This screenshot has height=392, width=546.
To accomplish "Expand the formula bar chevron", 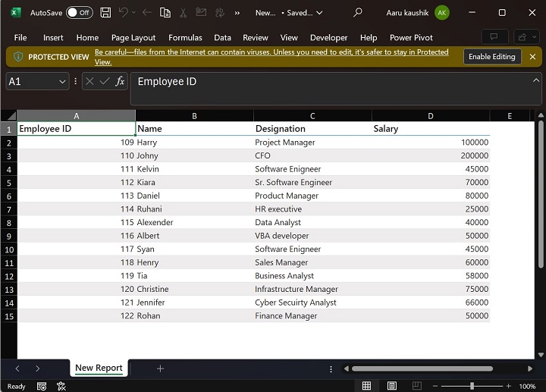I will pyautogui.click(x=536, y=80).
